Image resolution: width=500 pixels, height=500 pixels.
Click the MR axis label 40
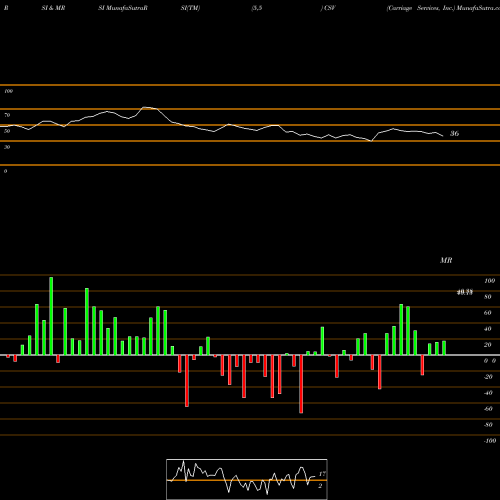click(488, 329)
